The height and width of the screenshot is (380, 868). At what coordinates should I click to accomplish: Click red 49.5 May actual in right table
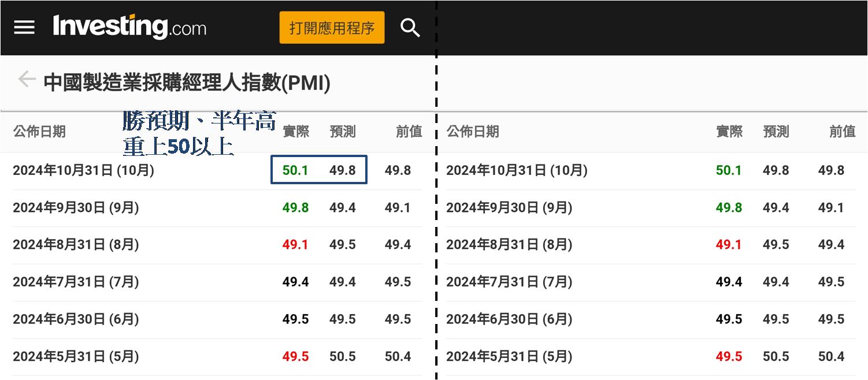point(729,356)
